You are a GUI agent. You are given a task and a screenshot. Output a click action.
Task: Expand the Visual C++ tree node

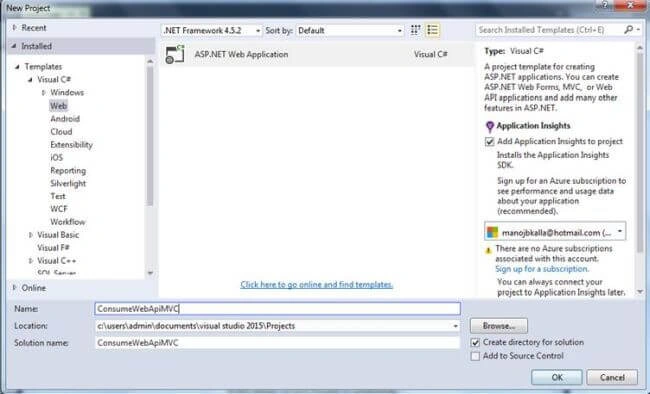tap(31, 260)
